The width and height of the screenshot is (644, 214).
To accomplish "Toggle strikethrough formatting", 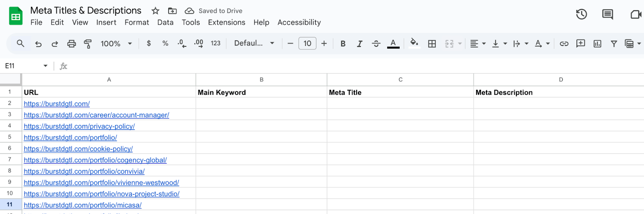I will coord(376,44).
